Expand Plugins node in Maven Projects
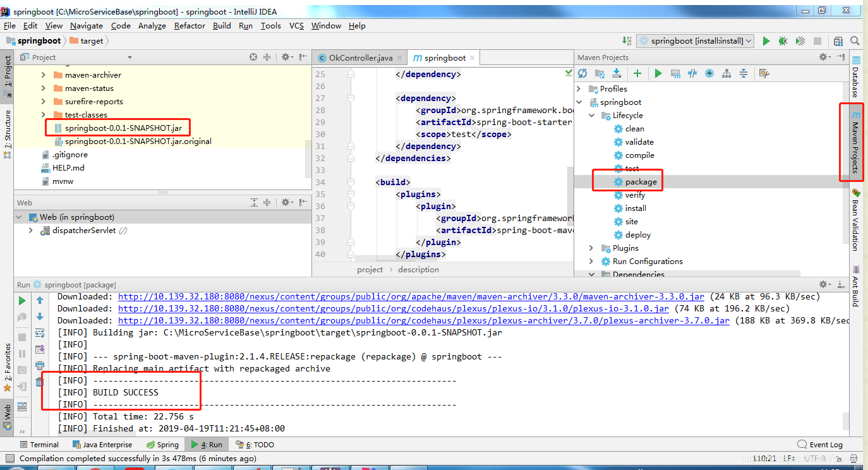868x470 pixels. (x=591, y=248)
